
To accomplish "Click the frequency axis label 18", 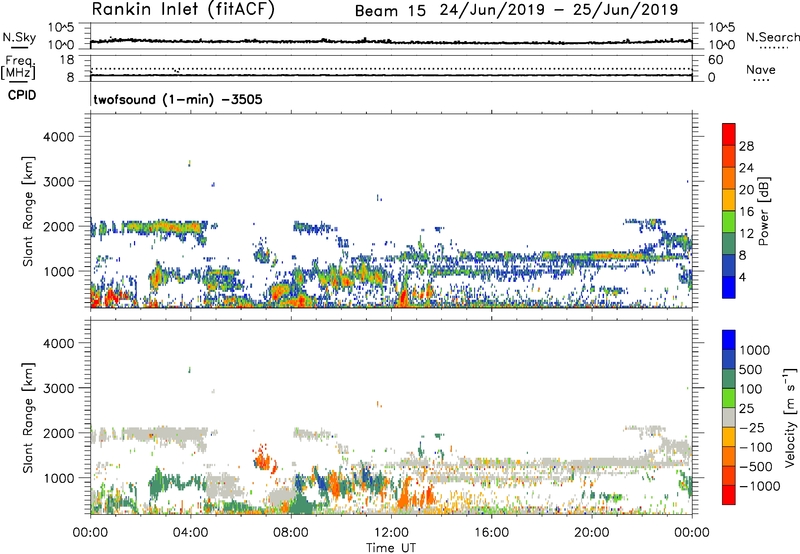I will (67, 60).
